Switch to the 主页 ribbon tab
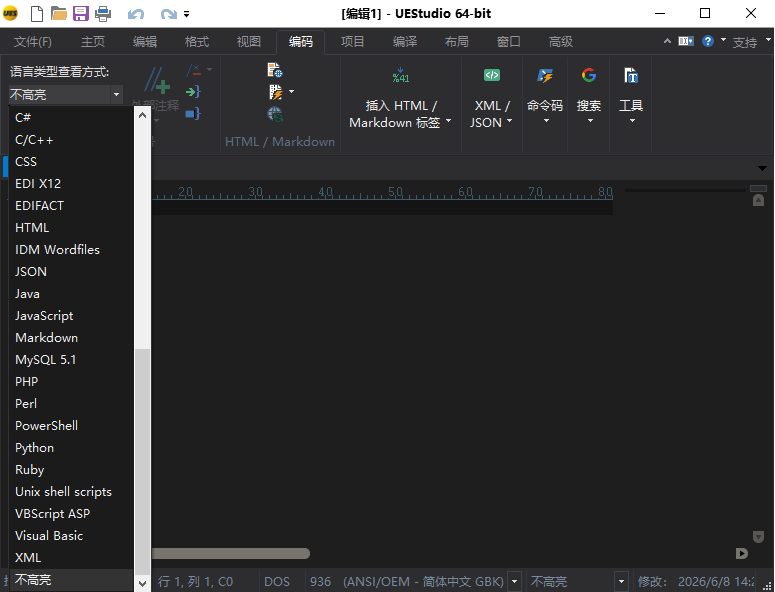Viewport: 775px width, 592px height. point(93,42)
